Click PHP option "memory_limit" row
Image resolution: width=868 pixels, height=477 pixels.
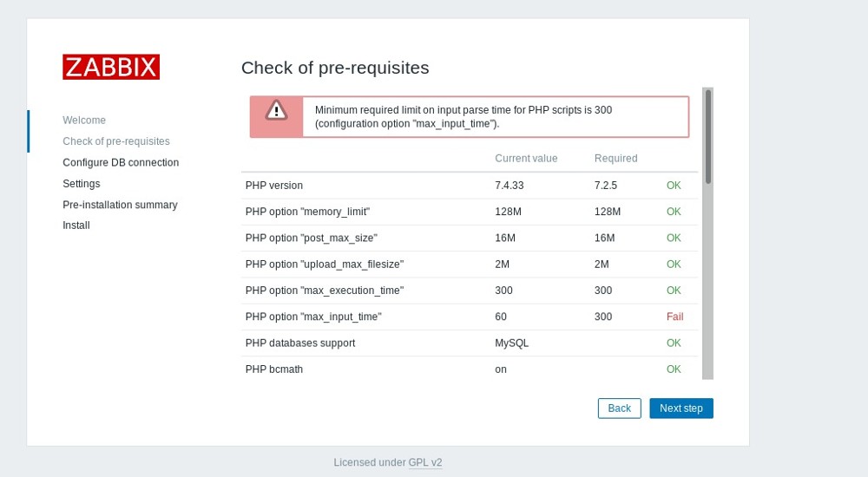tap(307, 212)
